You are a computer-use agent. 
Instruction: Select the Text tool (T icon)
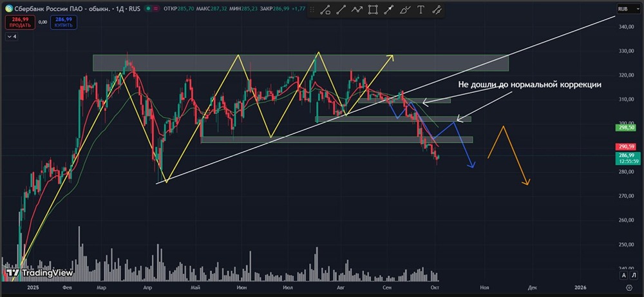(x=421, y=10)
